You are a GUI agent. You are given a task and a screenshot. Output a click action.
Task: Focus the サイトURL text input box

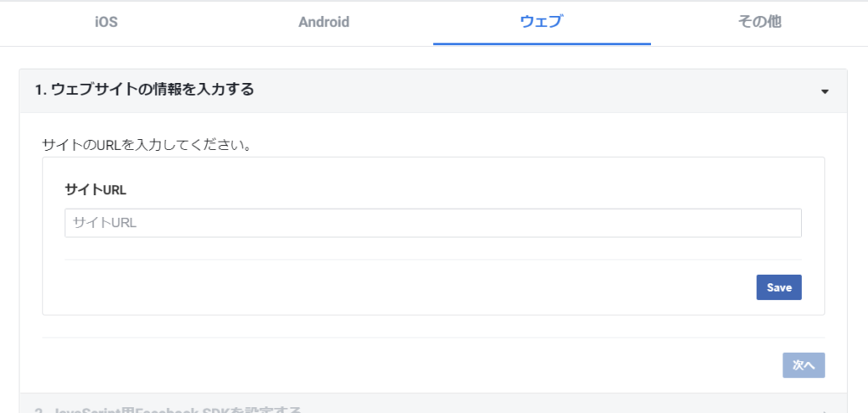pyautogui.click(x=433, y=223)
